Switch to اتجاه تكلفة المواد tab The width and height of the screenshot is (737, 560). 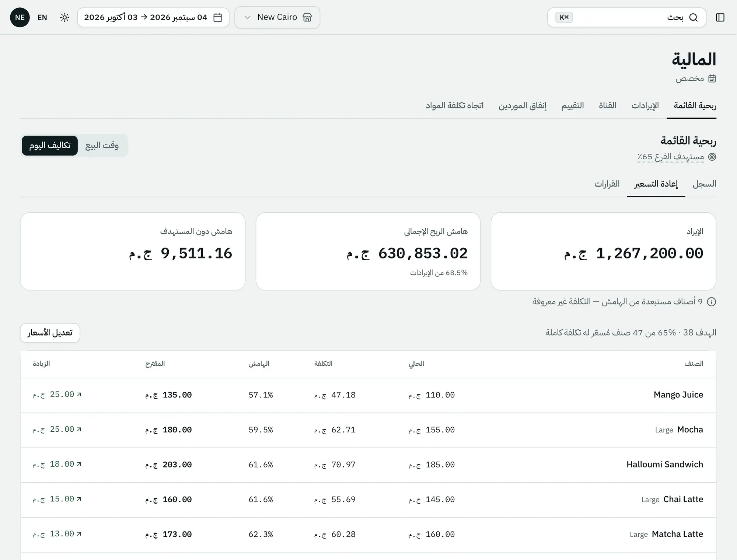click(x=455, y=106)
